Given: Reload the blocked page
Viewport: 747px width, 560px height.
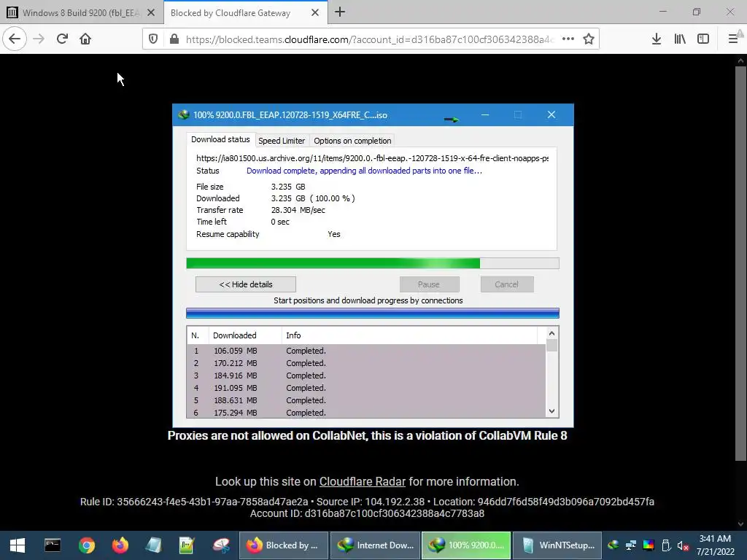Looking at the screenshot, I should pyautogui.click(x=62, y=39).
